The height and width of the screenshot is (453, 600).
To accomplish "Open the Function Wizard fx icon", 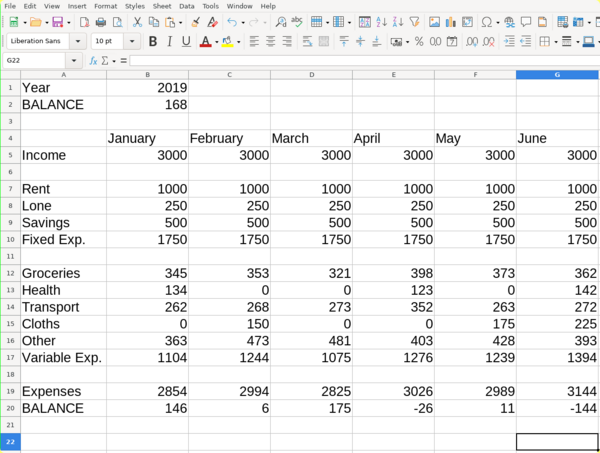I will pos(93,61).
